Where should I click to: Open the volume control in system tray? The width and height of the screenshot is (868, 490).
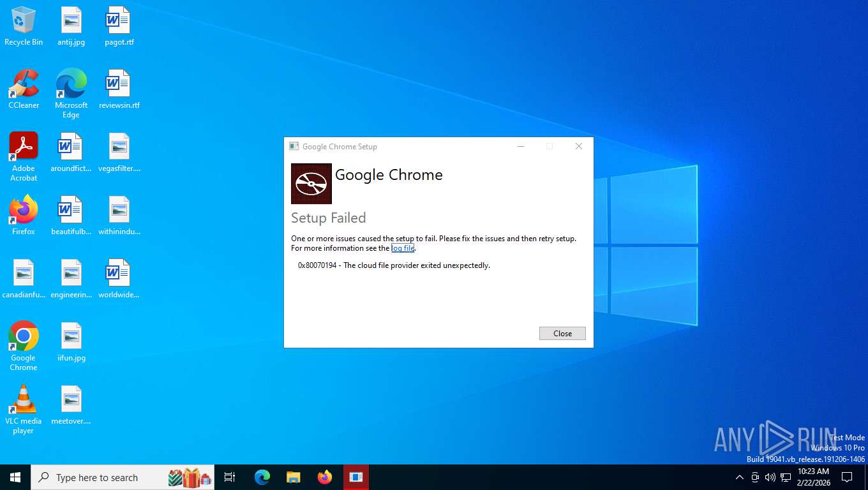coord(770,477)
